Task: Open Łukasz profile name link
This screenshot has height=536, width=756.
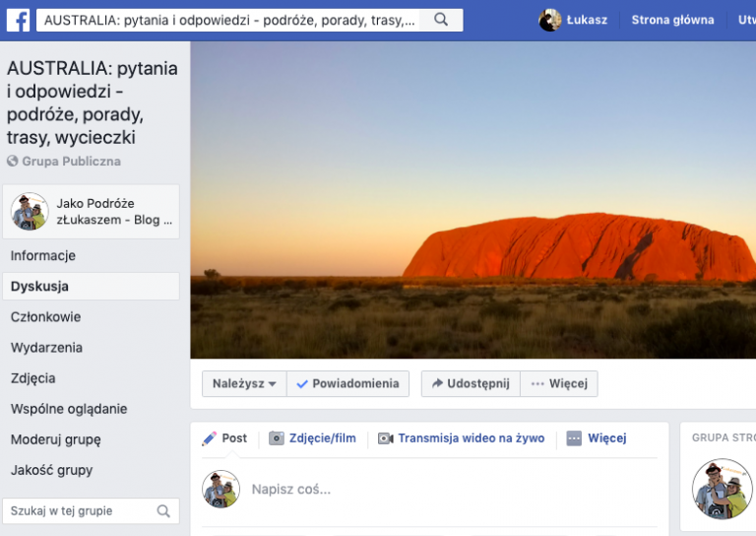Action: click(x=587, y=20)
